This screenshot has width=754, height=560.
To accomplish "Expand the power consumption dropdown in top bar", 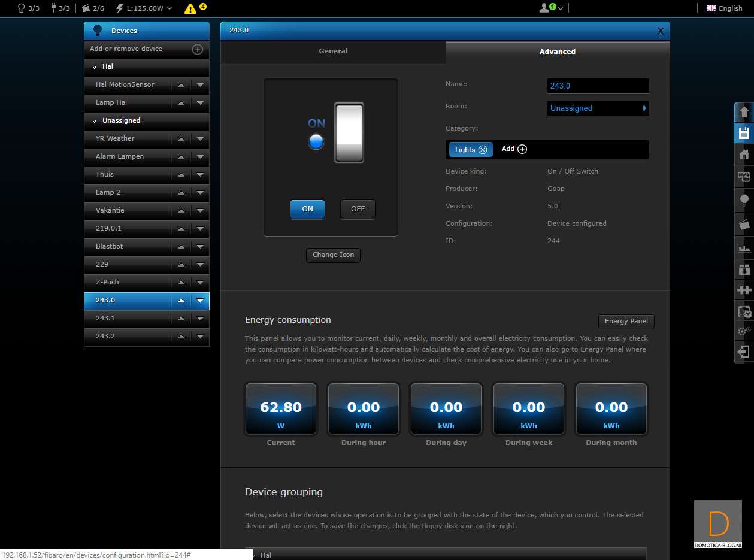I will point(170,8).
